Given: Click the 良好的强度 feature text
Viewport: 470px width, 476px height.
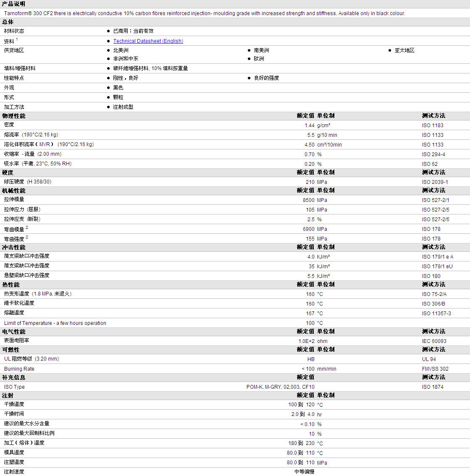Looking at the screenshot, I should 266,78.
